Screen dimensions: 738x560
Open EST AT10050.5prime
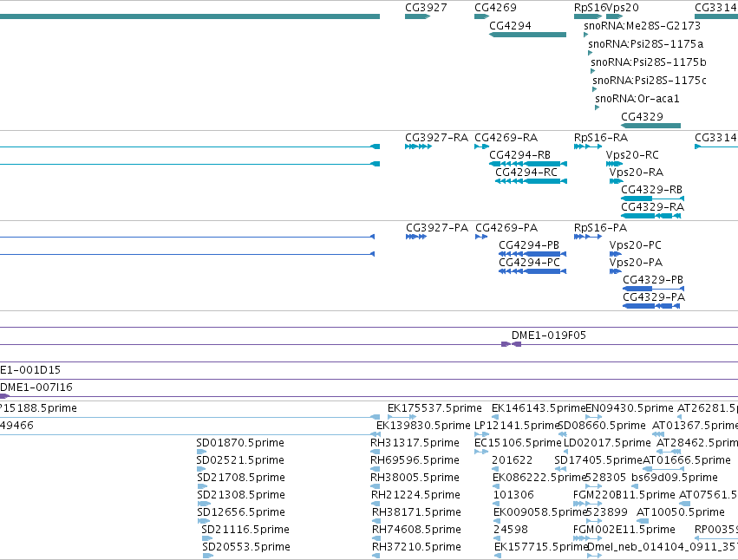681,512
